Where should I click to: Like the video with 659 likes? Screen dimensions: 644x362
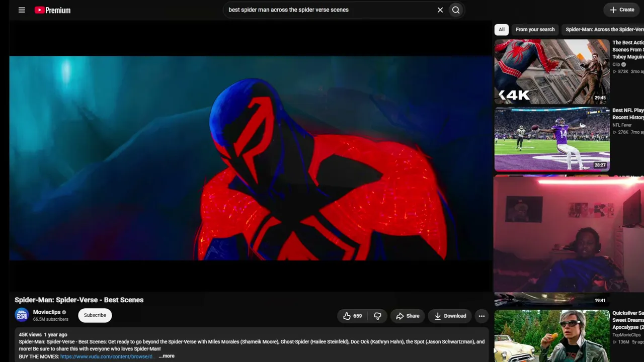point(352,316)
